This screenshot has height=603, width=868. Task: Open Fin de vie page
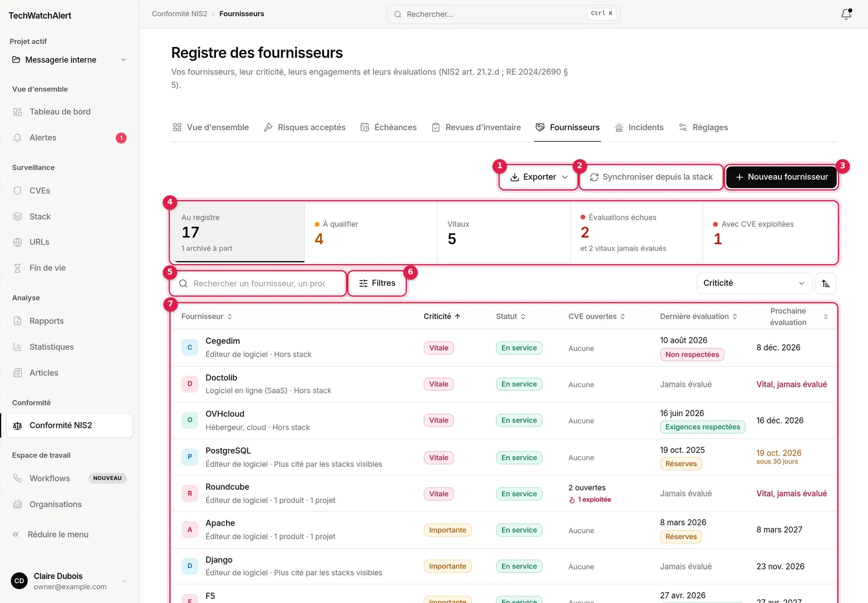pos(69,268)
